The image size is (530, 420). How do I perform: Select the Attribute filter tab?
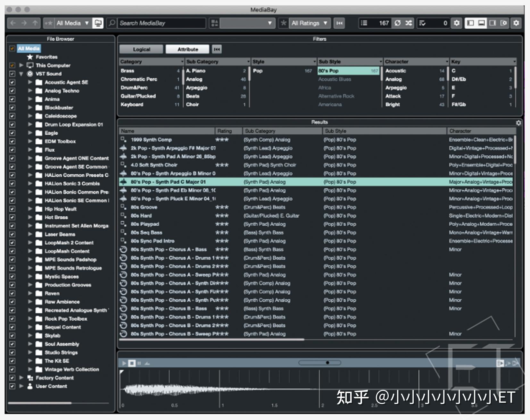(188, 49)
